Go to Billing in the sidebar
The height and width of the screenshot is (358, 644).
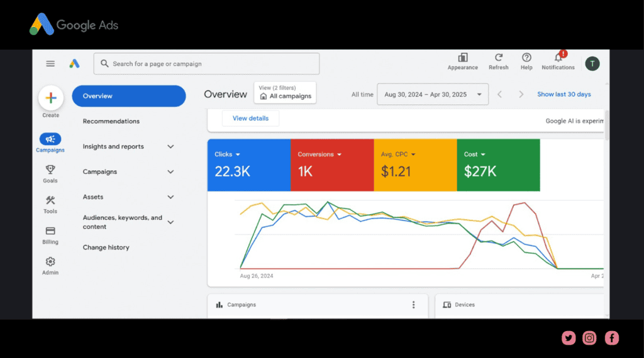tap(50, 232)
